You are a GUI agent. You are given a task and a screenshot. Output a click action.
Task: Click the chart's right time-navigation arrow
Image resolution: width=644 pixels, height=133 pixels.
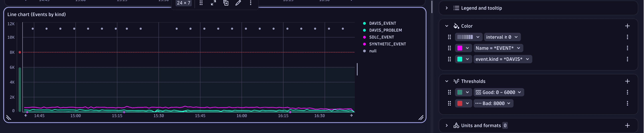(x=351, y=116)
